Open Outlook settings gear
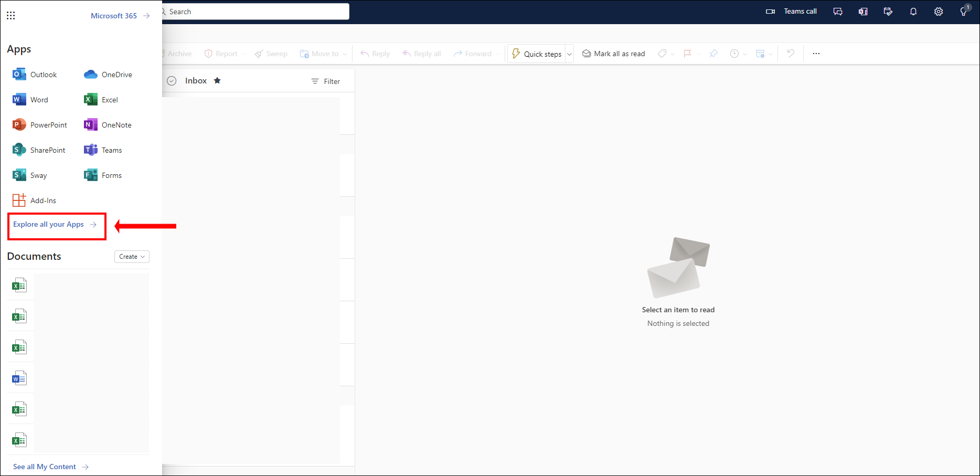980x476 pixels. pyautogui.click(x=939, y=12)
